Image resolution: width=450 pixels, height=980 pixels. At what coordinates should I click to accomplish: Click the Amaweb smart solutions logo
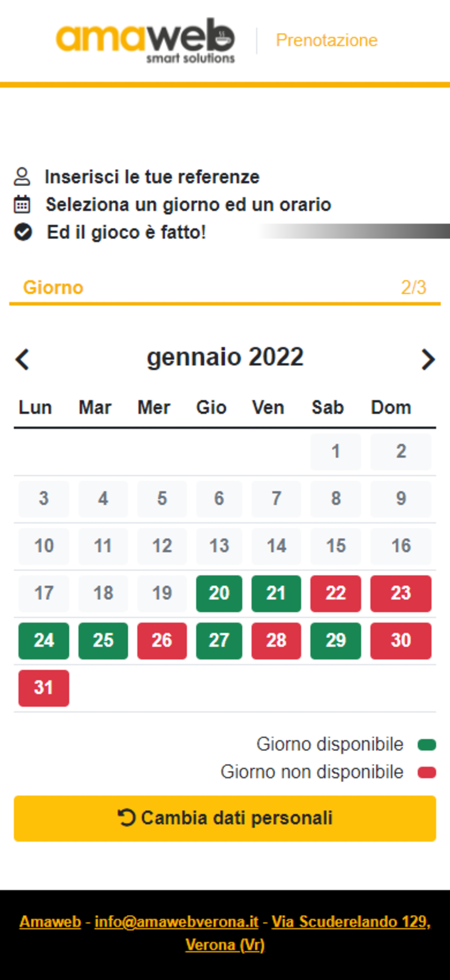tap(146, 40)
